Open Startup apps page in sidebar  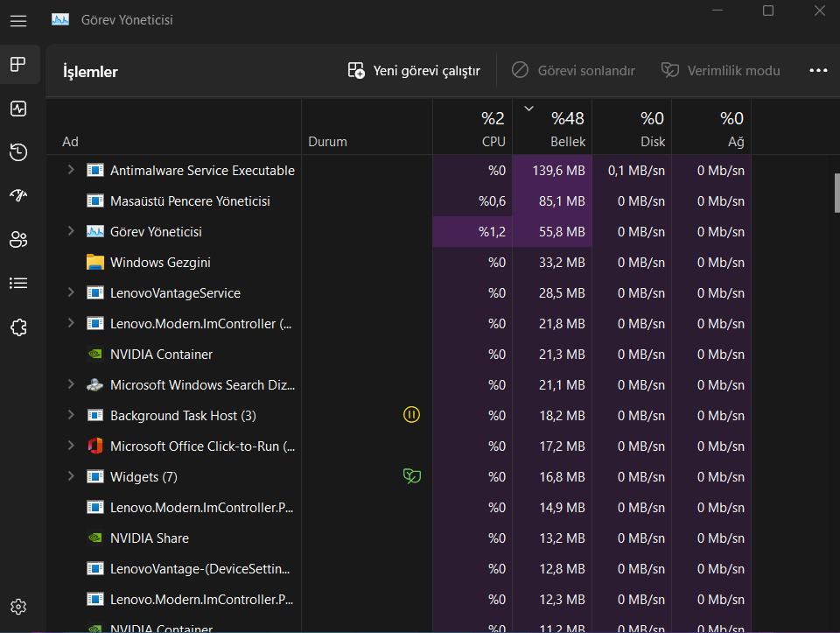click(18, 195)
